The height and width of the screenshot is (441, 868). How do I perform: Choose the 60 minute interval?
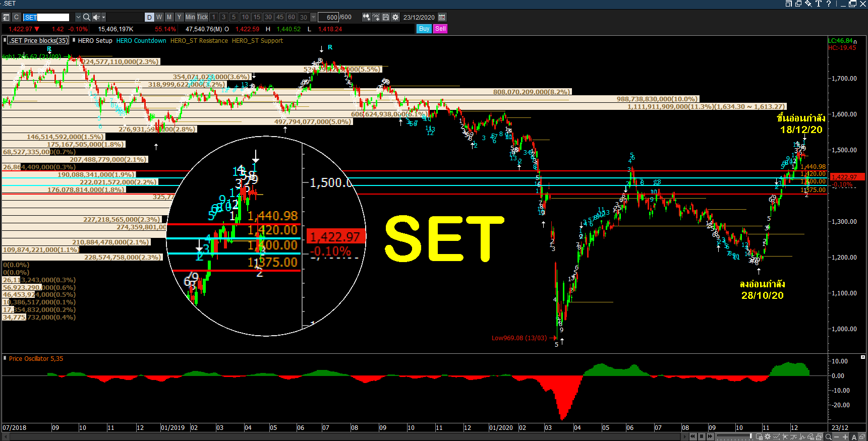click(x=291, y=17)
